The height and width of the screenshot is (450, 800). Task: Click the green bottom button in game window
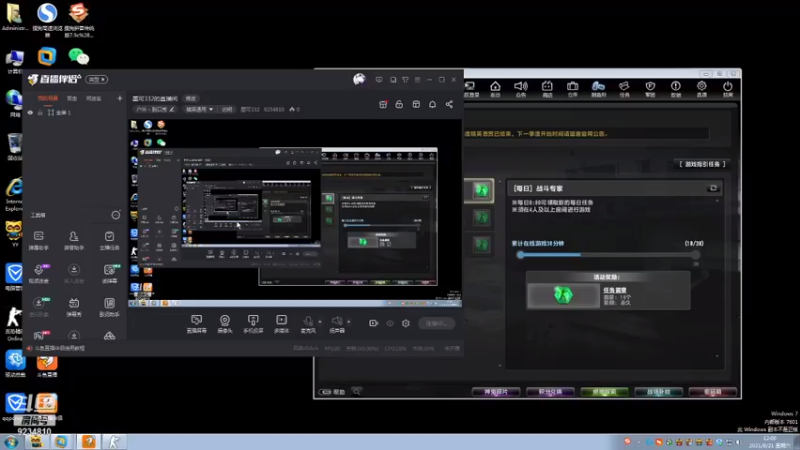tap(604, 392)
